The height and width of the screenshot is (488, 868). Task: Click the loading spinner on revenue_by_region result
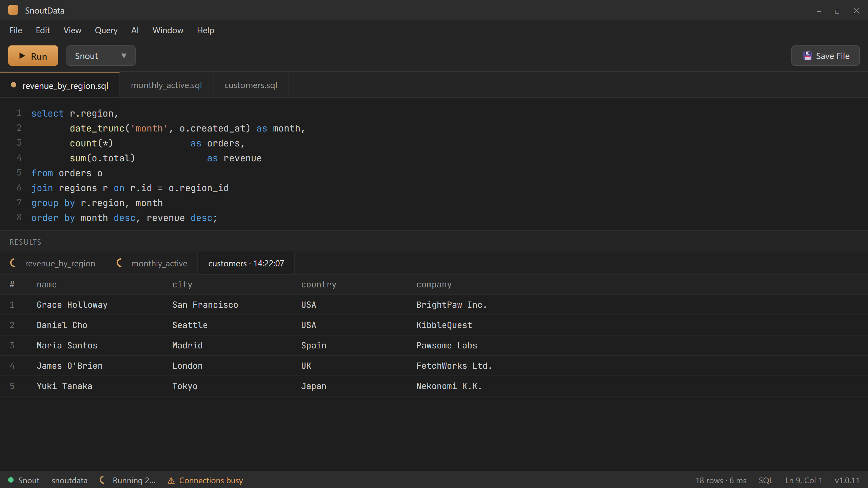click(14, 263)
